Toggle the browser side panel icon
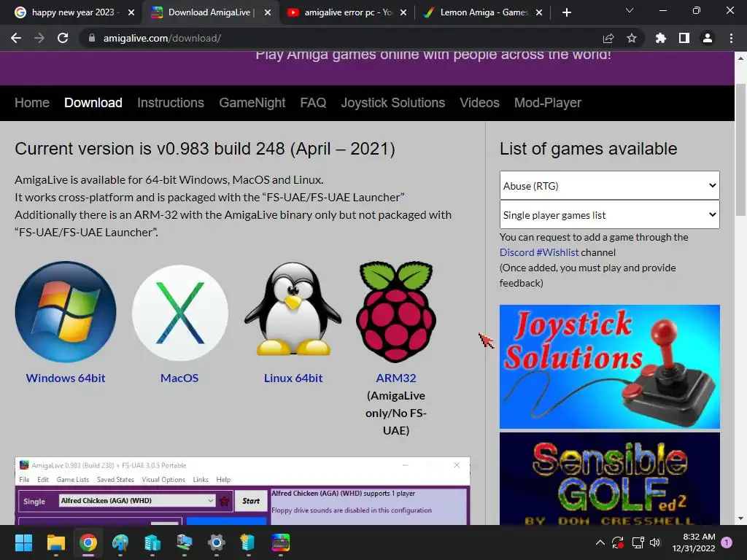 coord(684,38)
